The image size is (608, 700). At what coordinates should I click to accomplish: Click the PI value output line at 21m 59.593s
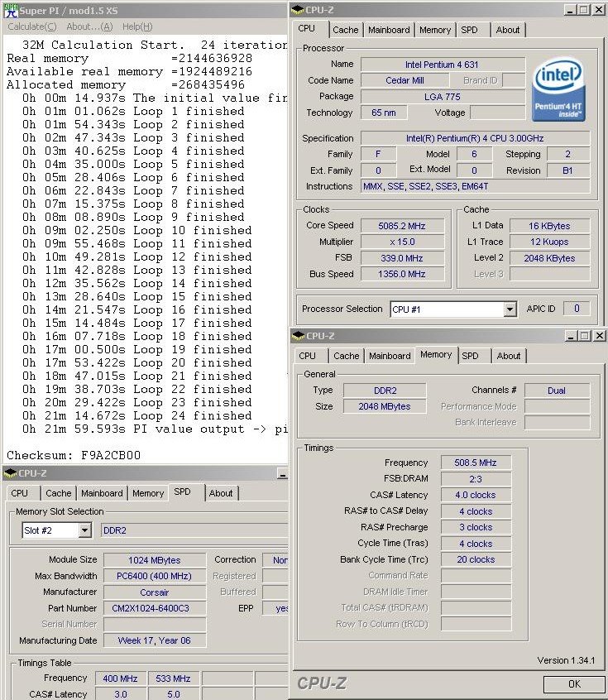click(x=155, y=429)
